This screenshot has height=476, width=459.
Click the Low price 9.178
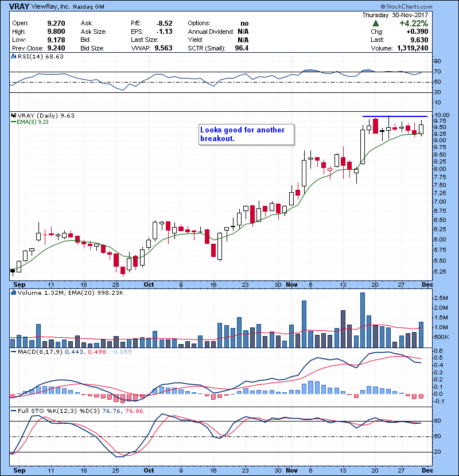click(56, 40)
